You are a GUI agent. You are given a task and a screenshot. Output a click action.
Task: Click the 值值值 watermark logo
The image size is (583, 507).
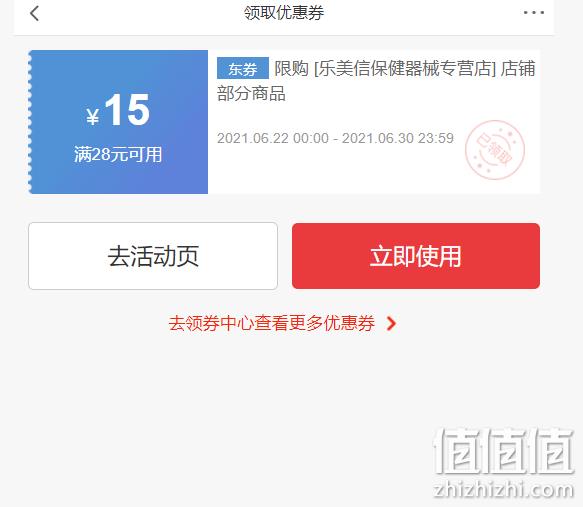(504, 451)
